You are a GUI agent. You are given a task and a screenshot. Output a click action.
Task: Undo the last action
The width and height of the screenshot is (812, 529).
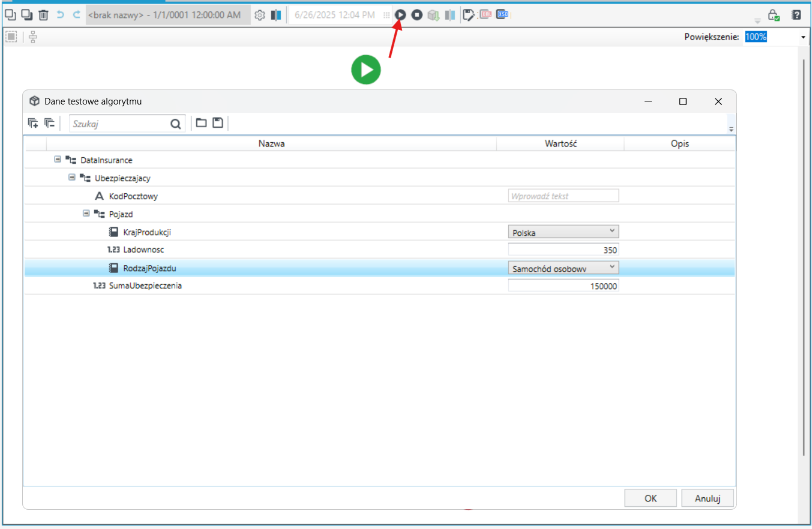coord(60,15)
